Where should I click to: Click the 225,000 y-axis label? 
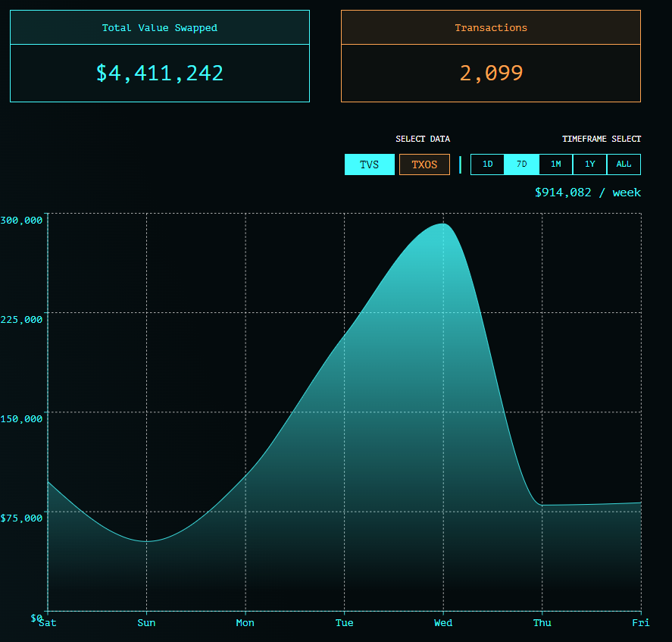[x=21, y=320]
